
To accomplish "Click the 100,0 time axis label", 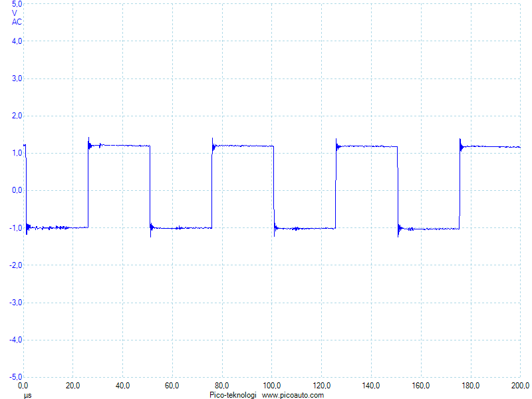I will pyautogui.click(x=272, y=386).
